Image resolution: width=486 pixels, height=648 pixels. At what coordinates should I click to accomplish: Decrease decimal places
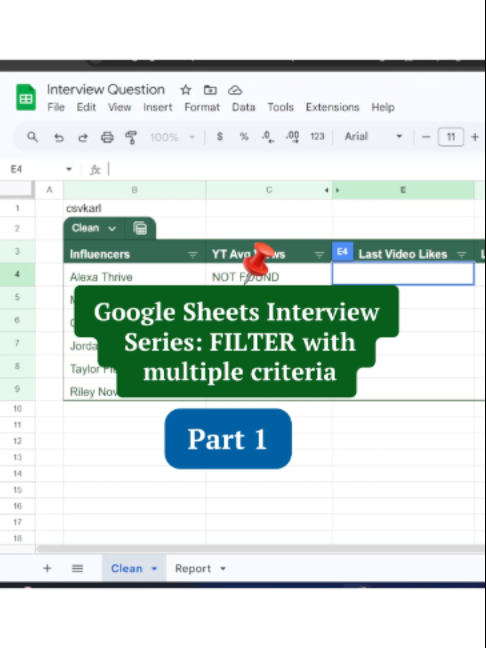pyautogui.click(x=268, y=137)
